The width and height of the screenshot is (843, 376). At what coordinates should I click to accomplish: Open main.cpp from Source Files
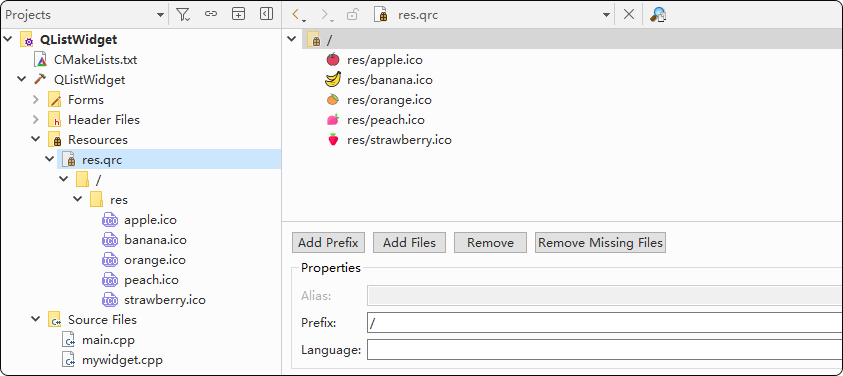tap(108, 339)
